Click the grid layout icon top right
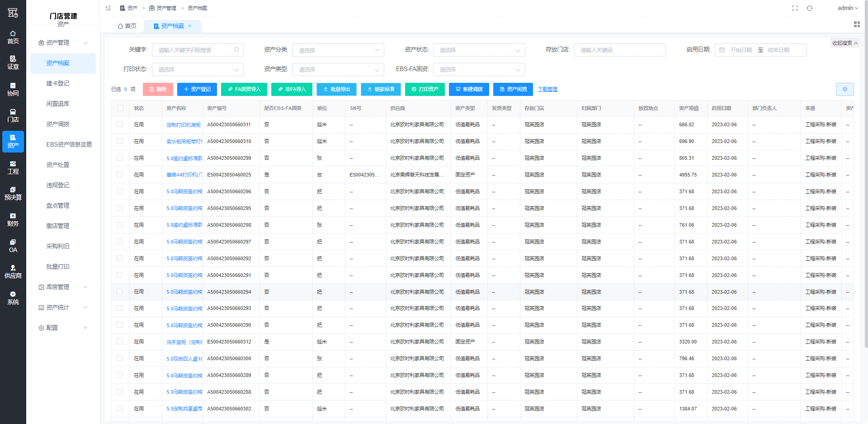 pyautogui.click(x=856, y=24)
